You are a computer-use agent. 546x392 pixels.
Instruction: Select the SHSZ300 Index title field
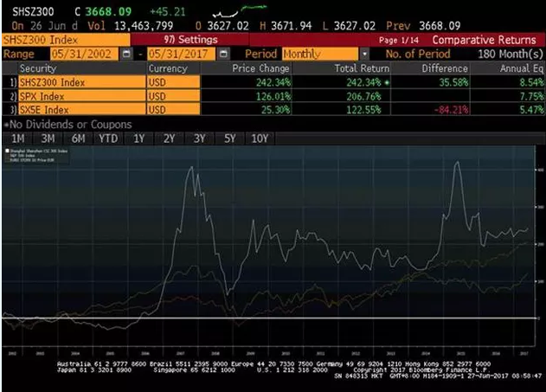[x=66, y=40]
